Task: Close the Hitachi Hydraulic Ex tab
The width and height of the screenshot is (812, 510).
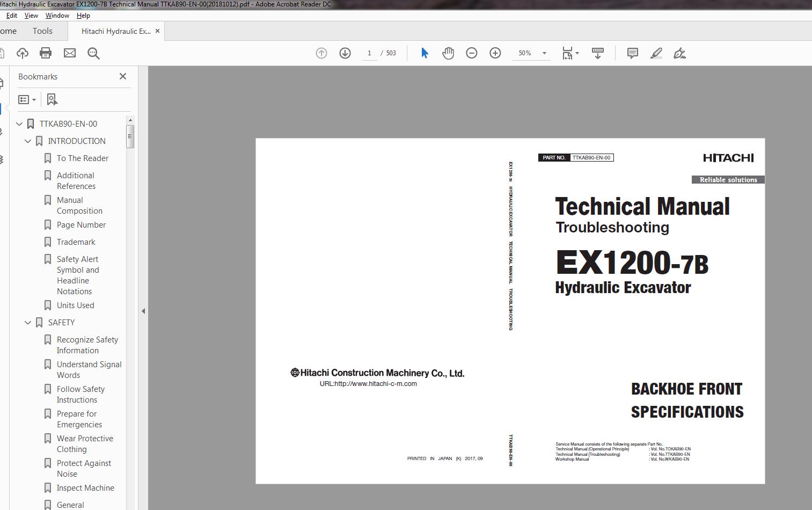Action: pyautogui.click(x=157, y=31)
